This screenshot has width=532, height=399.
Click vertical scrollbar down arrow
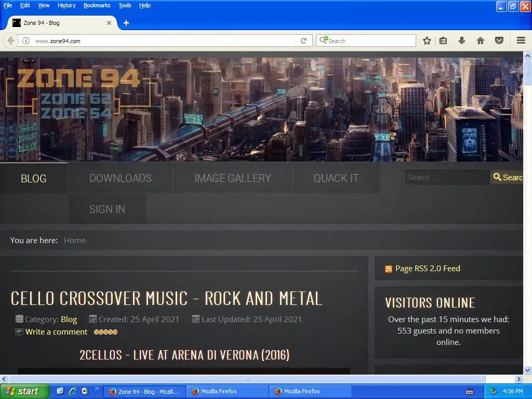527,370
